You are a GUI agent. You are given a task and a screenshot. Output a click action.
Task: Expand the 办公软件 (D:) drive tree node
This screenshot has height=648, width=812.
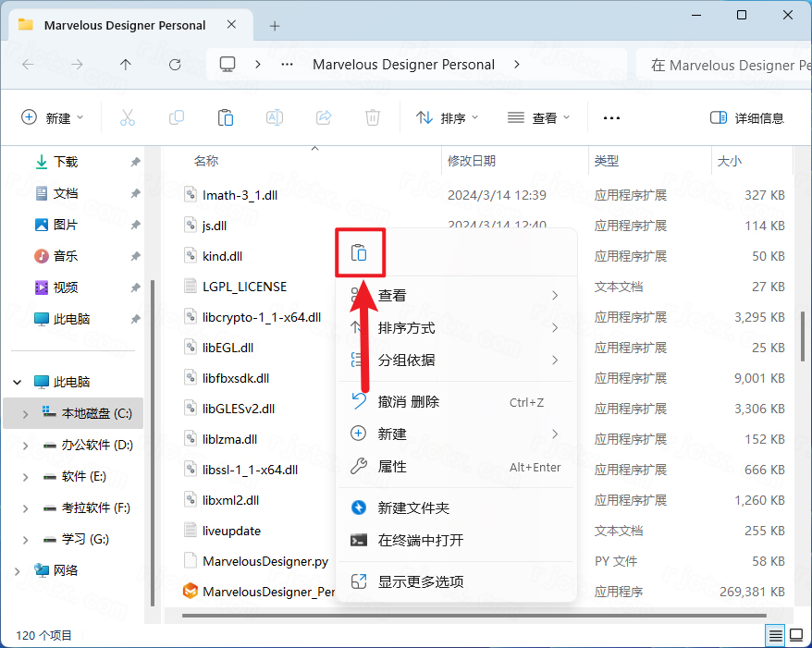click(x=26, y=446)
